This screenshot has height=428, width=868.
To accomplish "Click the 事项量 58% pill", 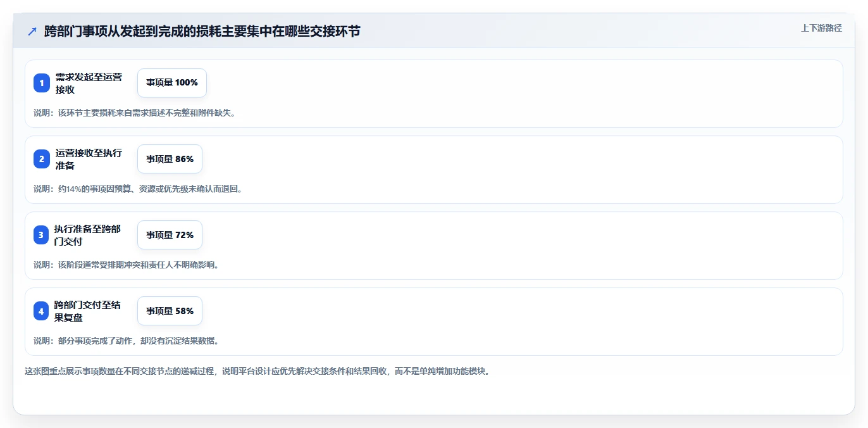I will (x=170, y=311).
